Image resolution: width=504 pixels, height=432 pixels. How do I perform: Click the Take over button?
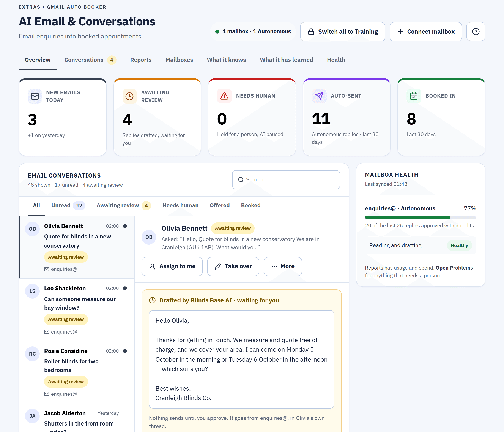coord(233,266)
